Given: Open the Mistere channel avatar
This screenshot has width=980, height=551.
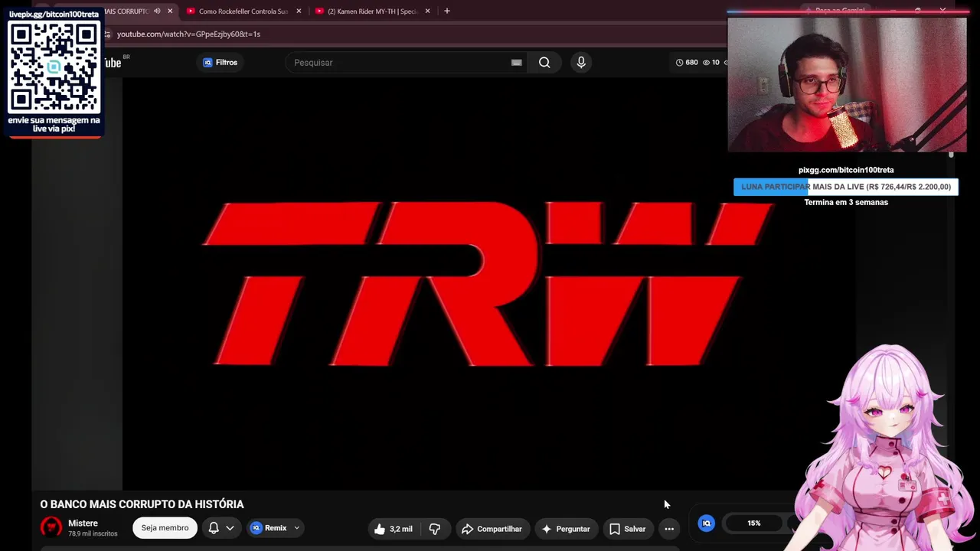Looking at the screenshot, I should [x=51, y=527].
